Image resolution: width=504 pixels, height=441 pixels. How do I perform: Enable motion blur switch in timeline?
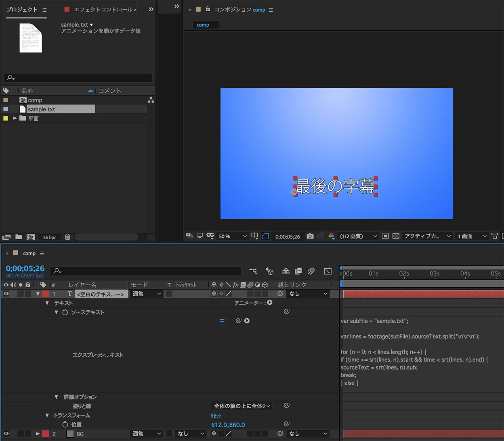[311, 271]
